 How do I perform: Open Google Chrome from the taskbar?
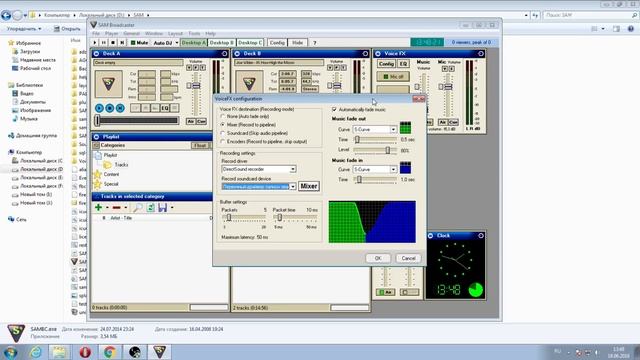tap(109, 351)
